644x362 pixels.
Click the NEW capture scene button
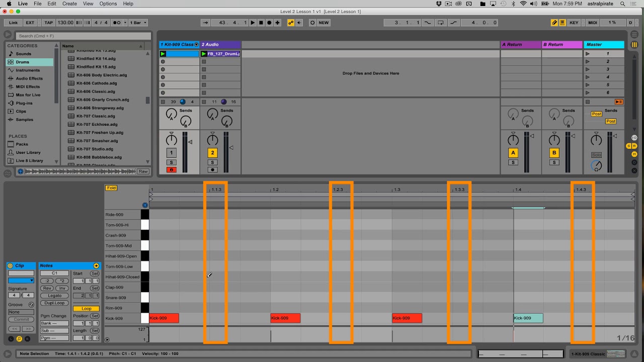click(324, 23)
